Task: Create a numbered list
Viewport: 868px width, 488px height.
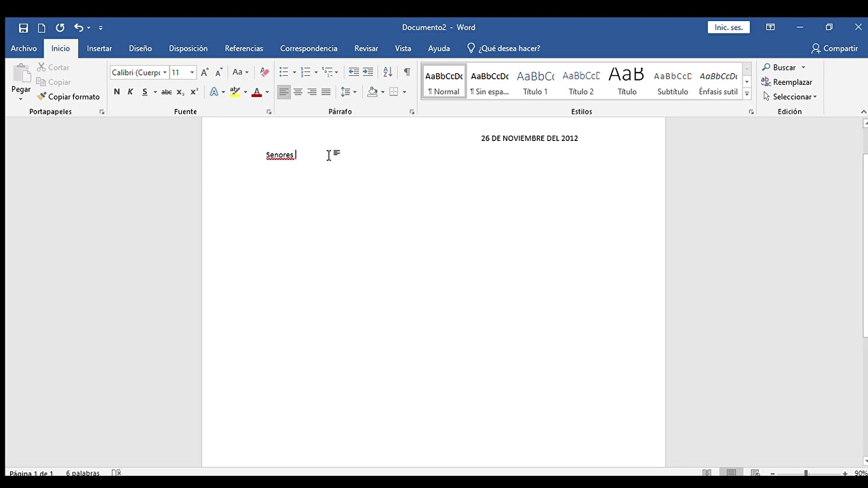Action: coord(305,72)
